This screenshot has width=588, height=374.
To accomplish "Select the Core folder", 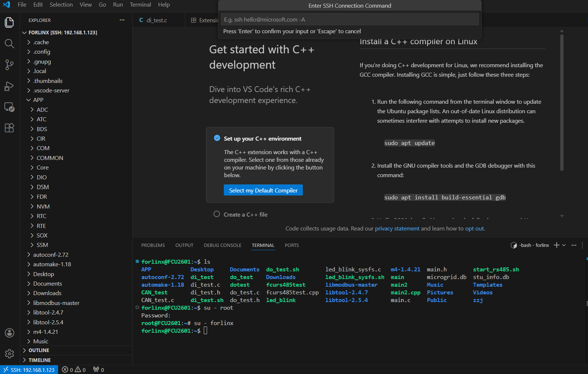I will point(77,167).
